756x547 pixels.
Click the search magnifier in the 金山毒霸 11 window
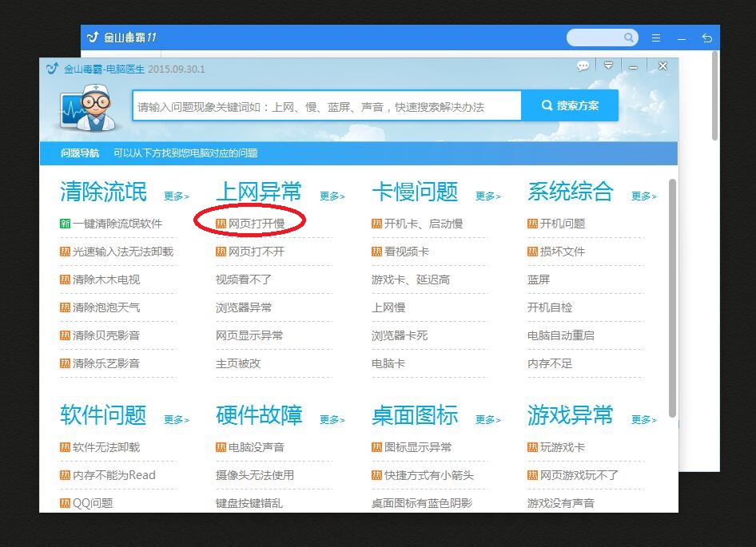[x=628, y=37]
